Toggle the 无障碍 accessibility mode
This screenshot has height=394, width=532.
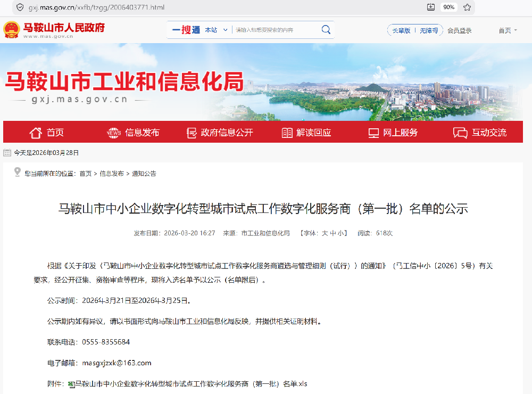[428, 30]
